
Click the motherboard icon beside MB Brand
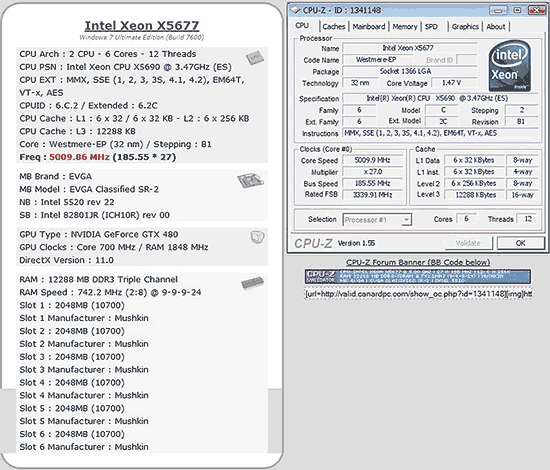[250, 181]
